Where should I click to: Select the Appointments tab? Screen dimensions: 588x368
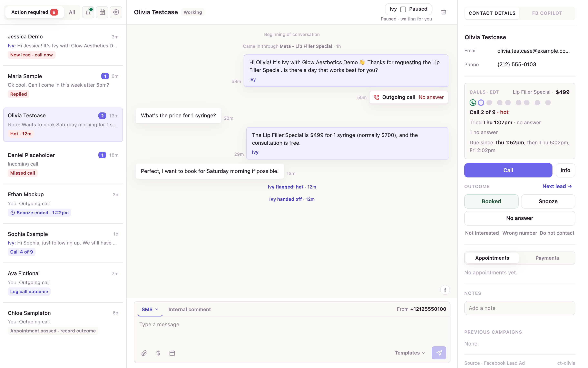point(492,258)
